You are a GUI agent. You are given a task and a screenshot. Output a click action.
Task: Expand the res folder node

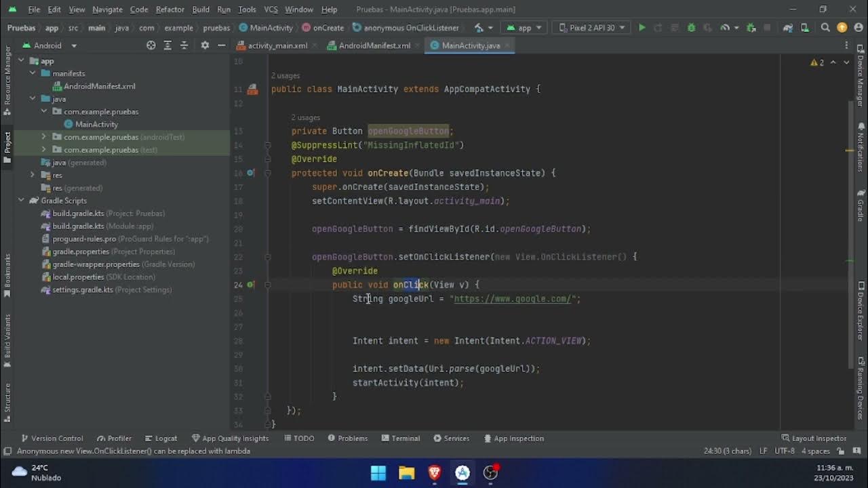pos(32,175)
